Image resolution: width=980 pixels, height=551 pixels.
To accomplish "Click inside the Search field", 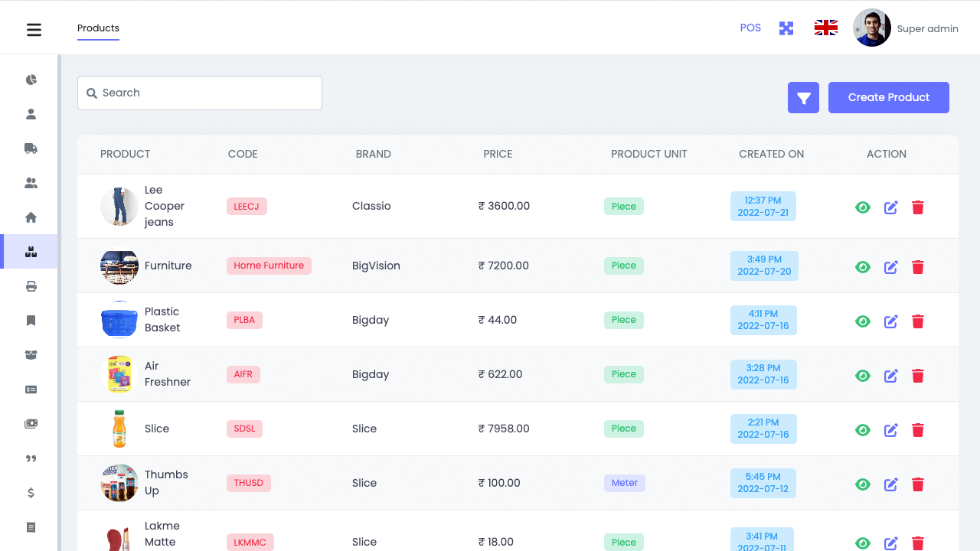I will 199,93.
